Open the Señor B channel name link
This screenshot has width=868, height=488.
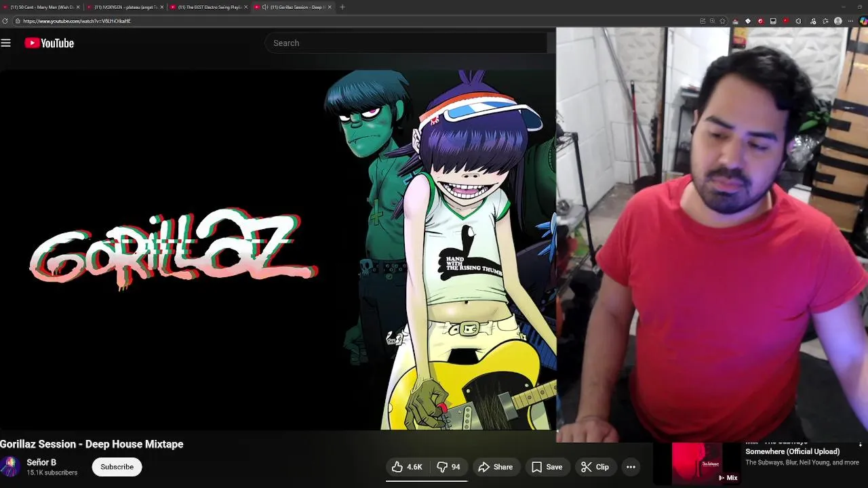[41, 462]
